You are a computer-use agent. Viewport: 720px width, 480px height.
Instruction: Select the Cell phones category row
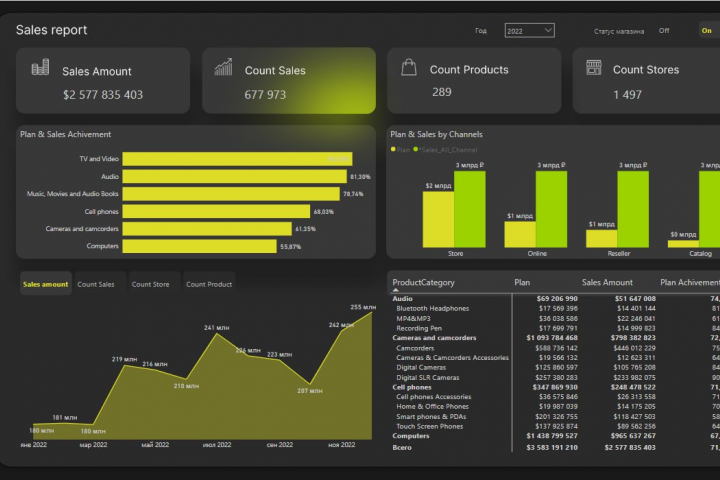[556, 387]
